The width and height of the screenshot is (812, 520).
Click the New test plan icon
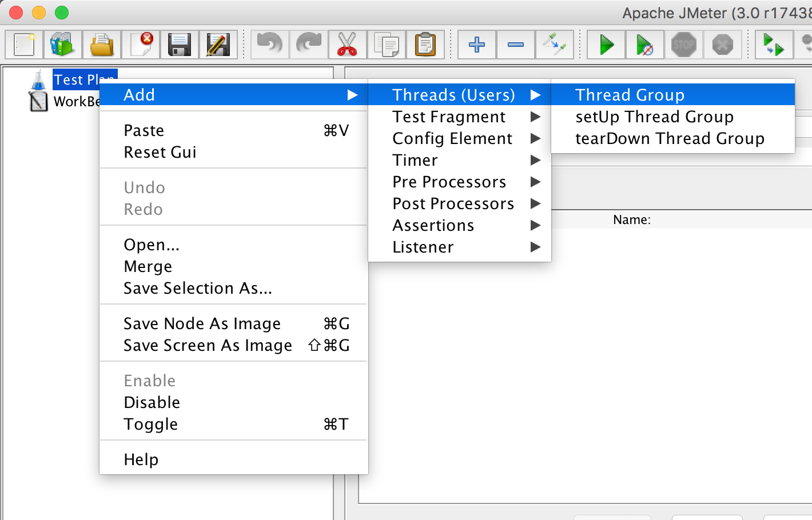(x=24, y=45)
